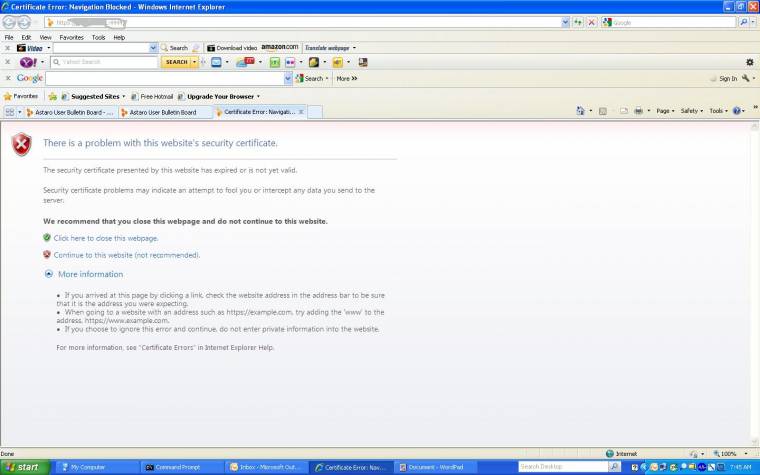The height and width of the screenshot is (475, 760).
Task: Click into the Google toolbar search field
Action: (150, 78)
